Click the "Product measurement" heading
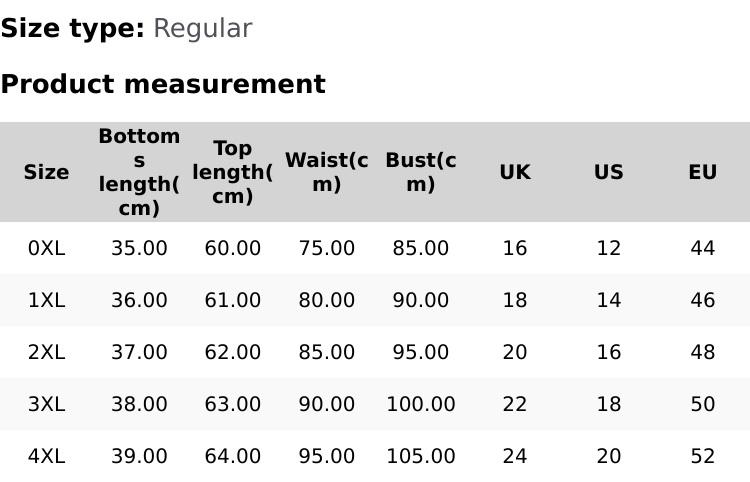750x482 pixels. 163,84
